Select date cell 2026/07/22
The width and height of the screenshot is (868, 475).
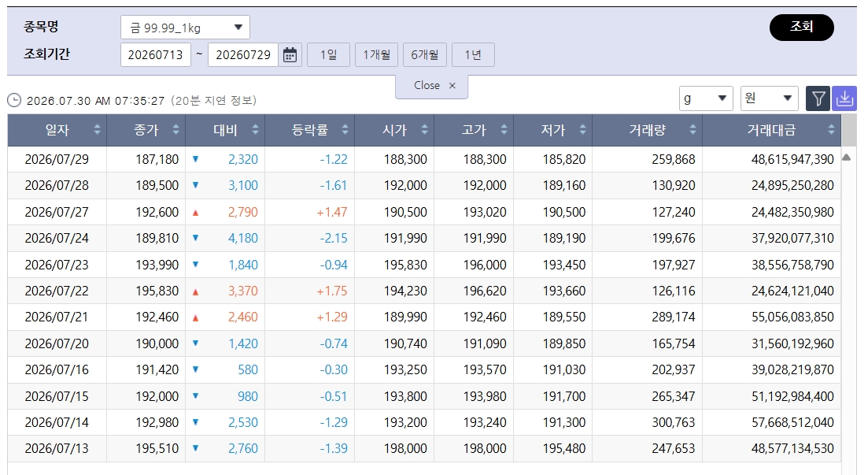(x=57, y=291)
